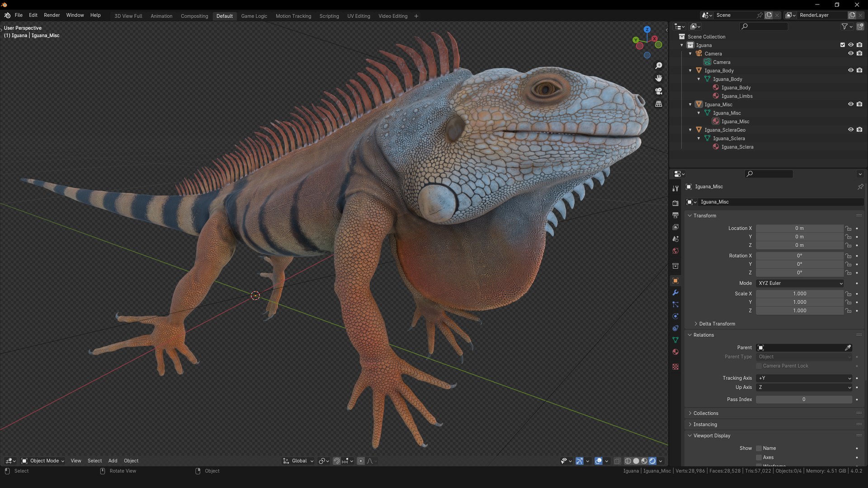Open Global transform orientation dropdown
This screenshot has width=868, height=488.
298,461
